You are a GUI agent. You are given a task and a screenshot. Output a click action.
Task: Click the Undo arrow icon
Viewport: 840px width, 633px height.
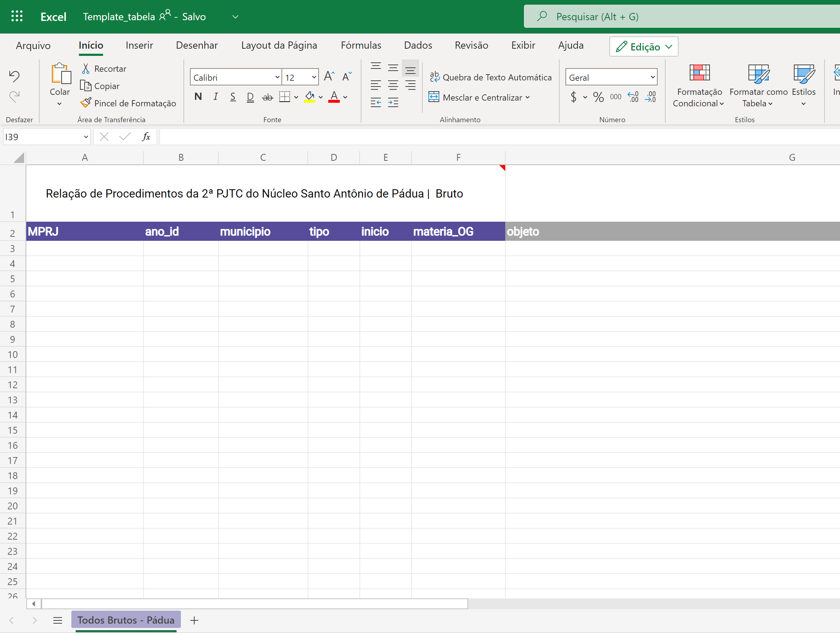pos(14,76)
